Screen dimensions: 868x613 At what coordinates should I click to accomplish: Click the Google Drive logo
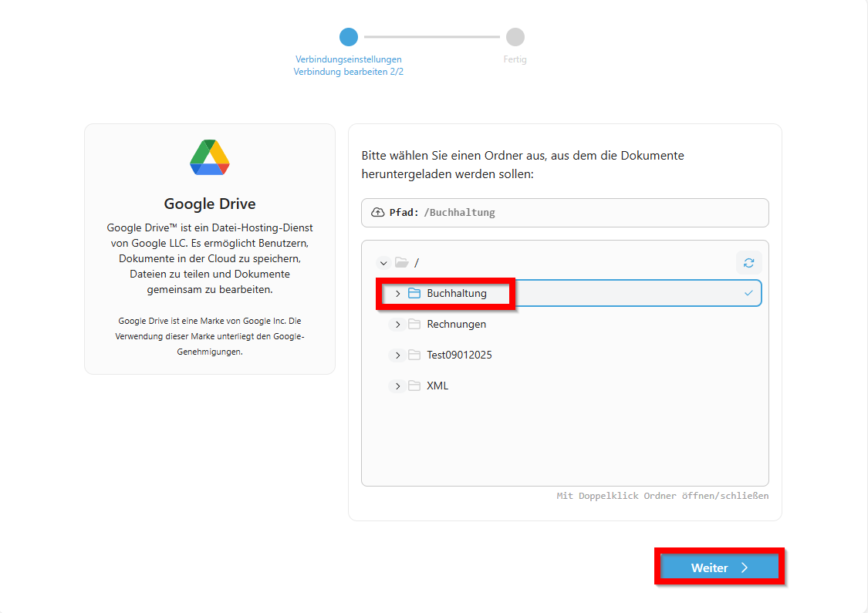210,157
